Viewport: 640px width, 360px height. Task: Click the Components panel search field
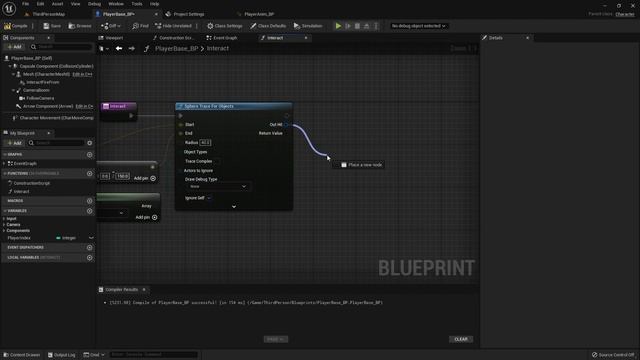(x=60, y=47)
